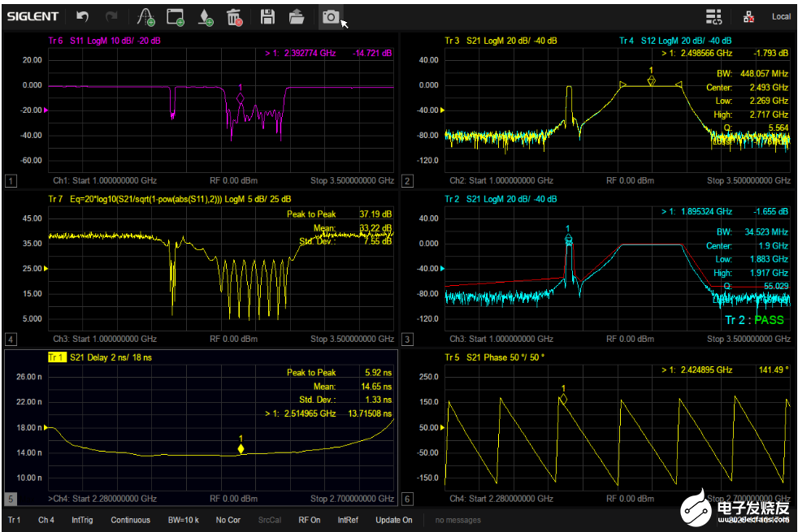
Task: Select trace Tr 2 S21 label
Action: point(501,199)
